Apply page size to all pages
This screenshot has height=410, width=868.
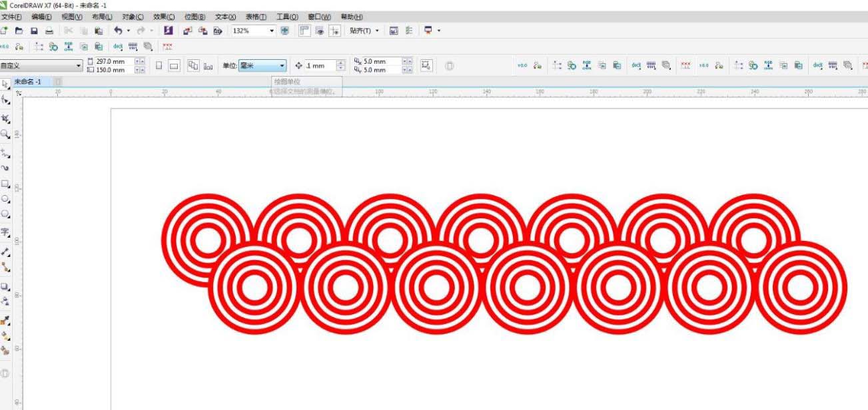(193, 65)
